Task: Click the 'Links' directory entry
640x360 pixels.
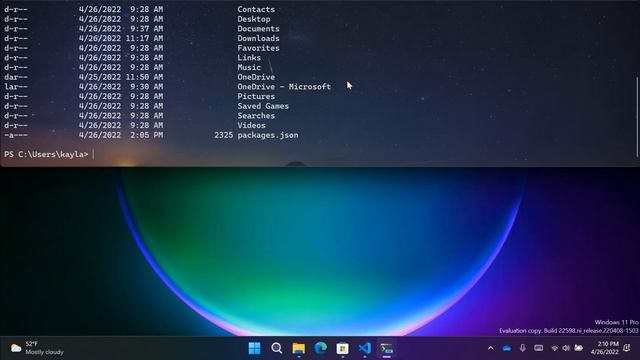Action: (x=249, y=58)
